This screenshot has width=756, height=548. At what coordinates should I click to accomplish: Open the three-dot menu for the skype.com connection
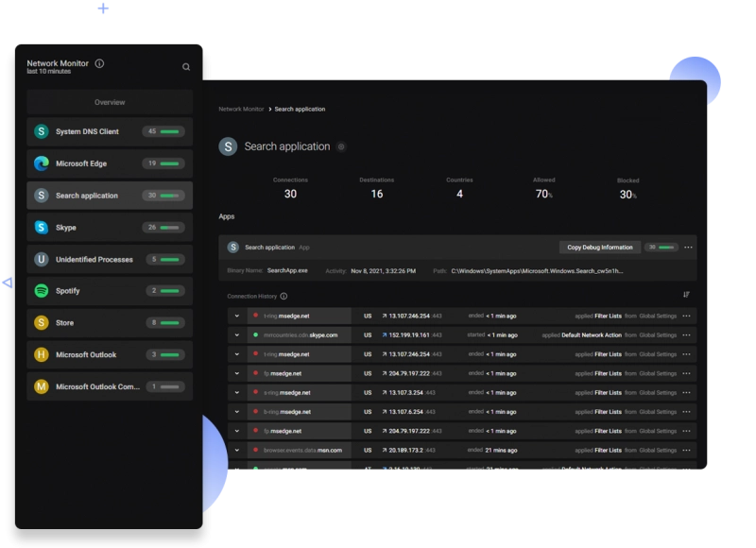687,335
